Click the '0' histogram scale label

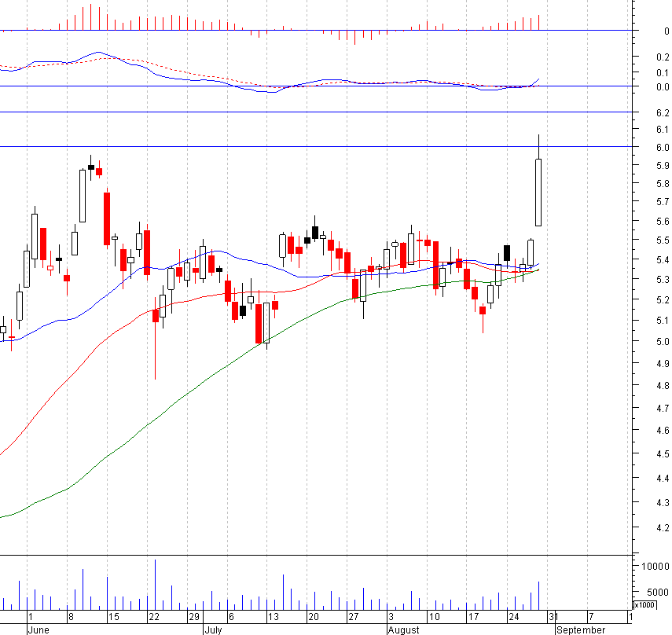pyautogui.click(x=666, y=31)
